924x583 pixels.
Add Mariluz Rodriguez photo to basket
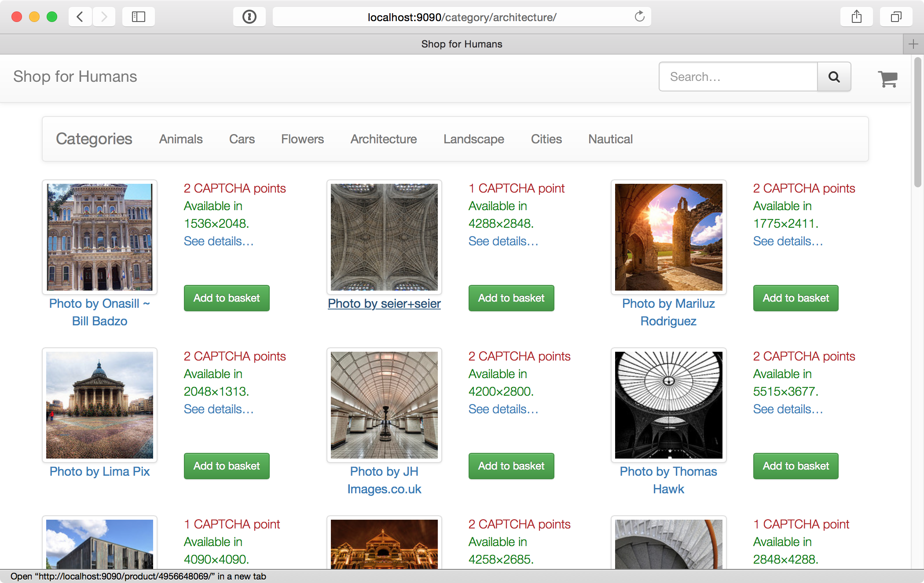796,298
